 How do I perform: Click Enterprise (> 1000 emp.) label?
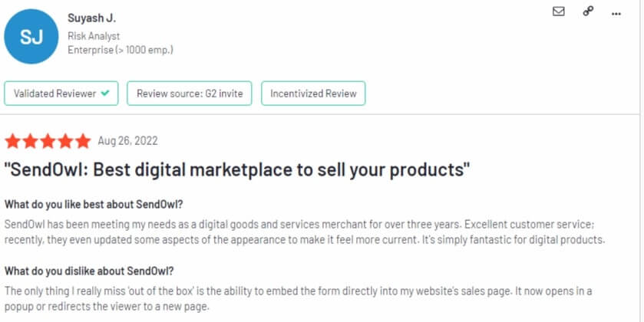121,50
